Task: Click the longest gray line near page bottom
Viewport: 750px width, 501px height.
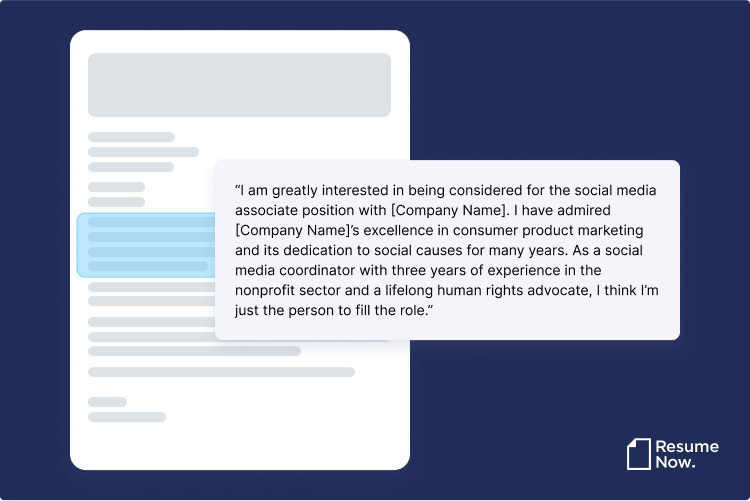Action: 221,372
